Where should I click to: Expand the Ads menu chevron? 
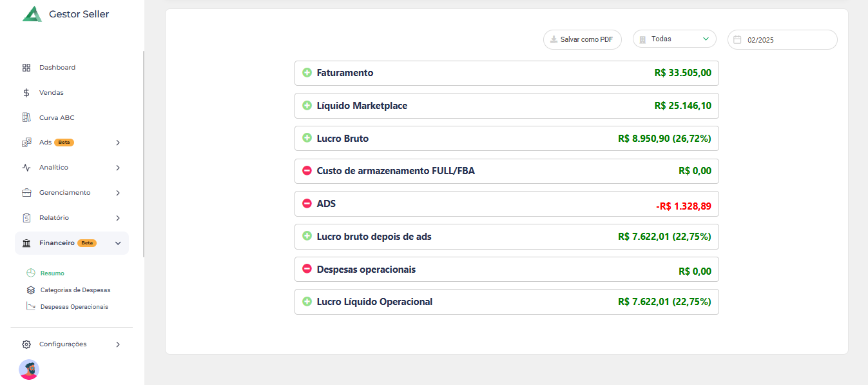(x=118, y=143)
